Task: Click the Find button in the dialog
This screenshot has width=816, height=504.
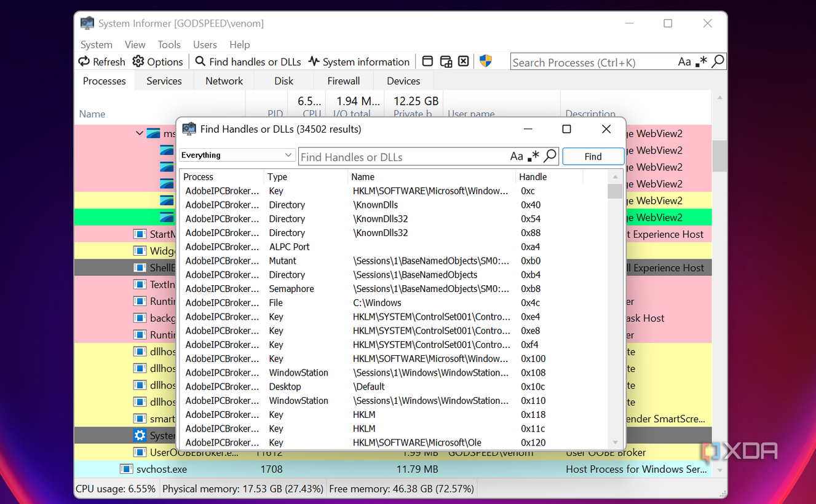Action: click(x=593, y=156)
